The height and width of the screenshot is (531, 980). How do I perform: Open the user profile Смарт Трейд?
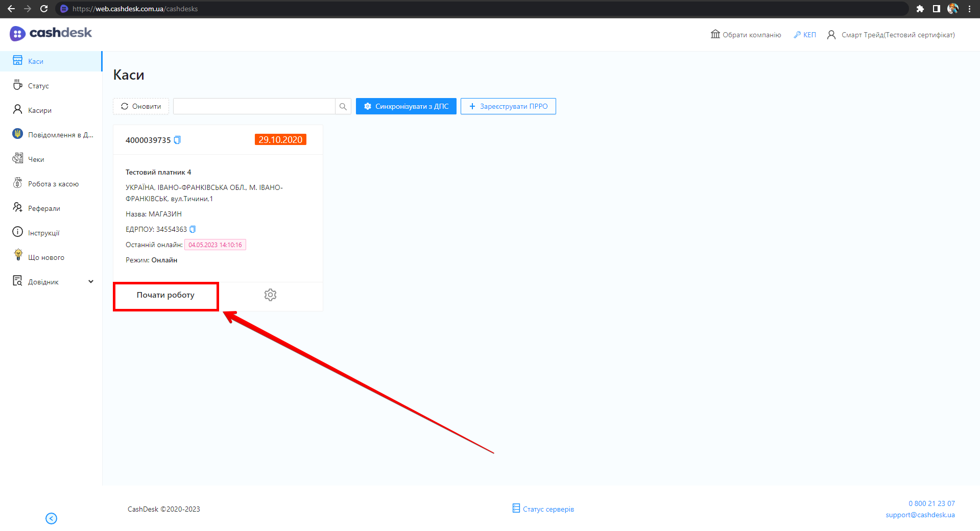coord(891,35)
